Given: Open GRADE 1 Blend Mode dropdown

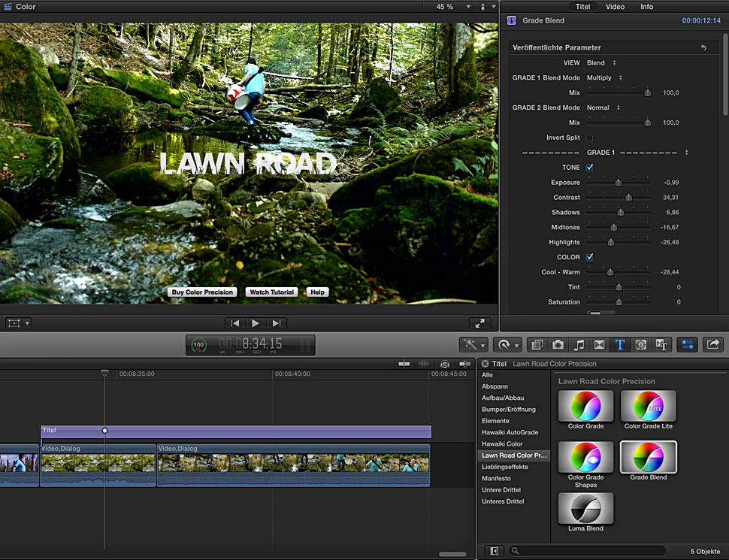Looking at the screenshot, I should coord(604,78).
